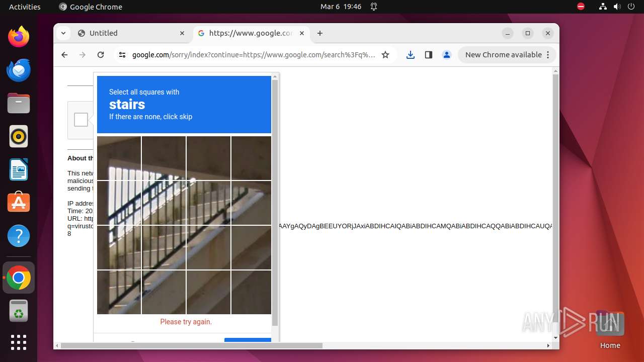This screenshot has width=644, height=362.
Task: Select captcha tile in second row, second column
Action: point(164,203)
